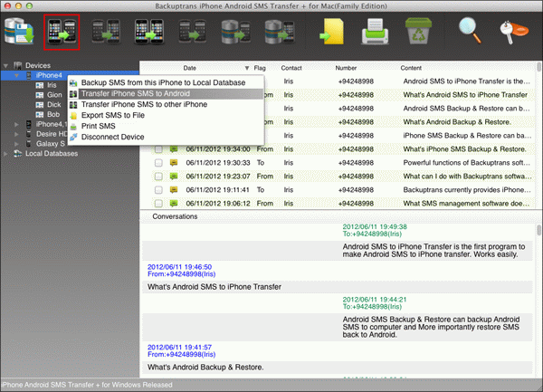Select the Iris contact in sidebar
Viewport: 543px width, 392px height.
[52, 85]
